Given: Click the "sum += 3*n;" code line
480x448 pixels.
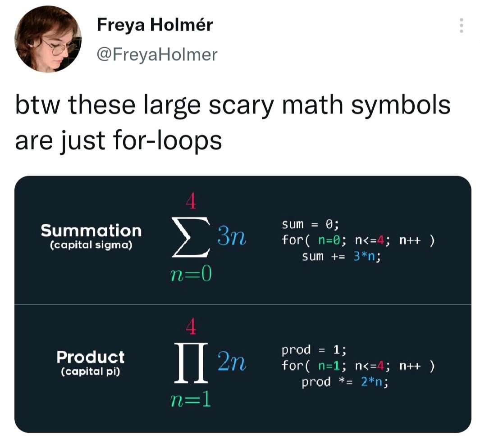Looking at the screenshot, I should pos(341,257).
